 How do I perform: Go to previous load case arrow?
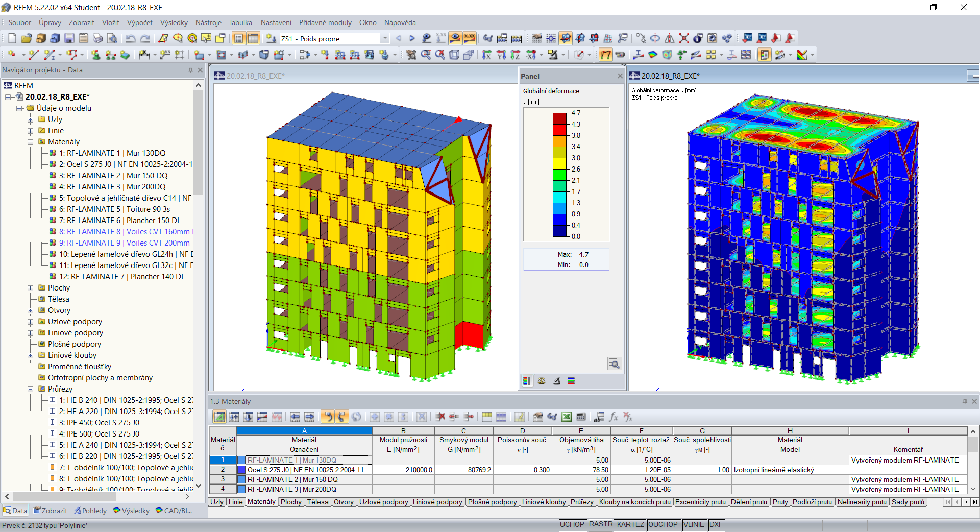coord(399,38)
